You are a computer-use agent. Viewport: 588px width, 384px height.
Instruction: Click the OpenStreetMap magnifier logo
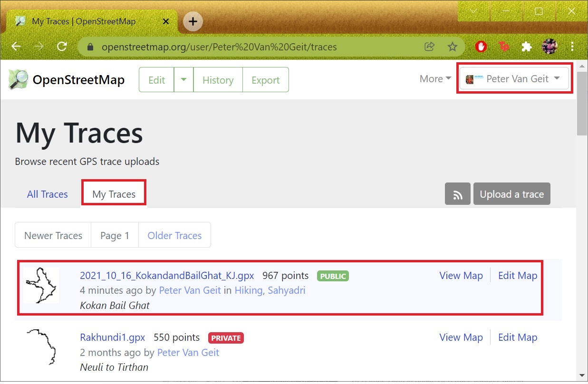18,79
